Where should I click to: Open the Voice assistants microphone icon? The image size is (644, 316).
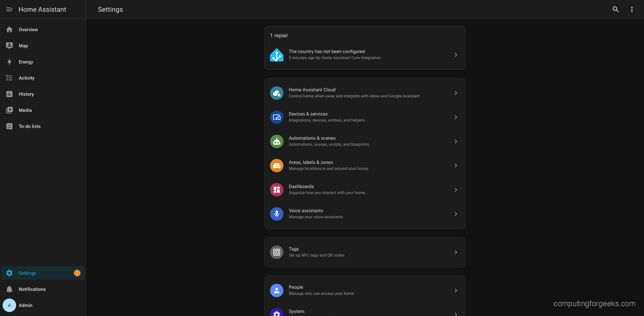pos(276,214)
